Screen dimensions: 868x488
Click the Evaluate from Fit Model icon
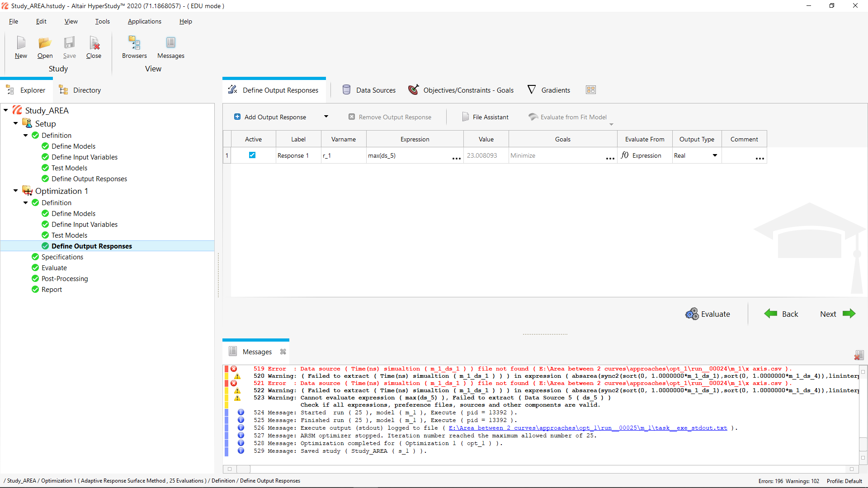point(533,117)
